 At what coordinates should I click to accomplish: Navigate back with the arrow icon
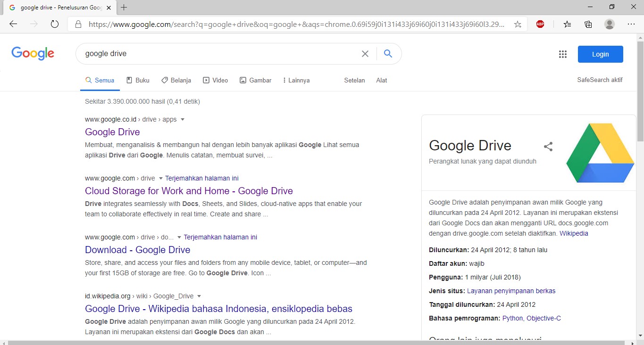(13, 24)
